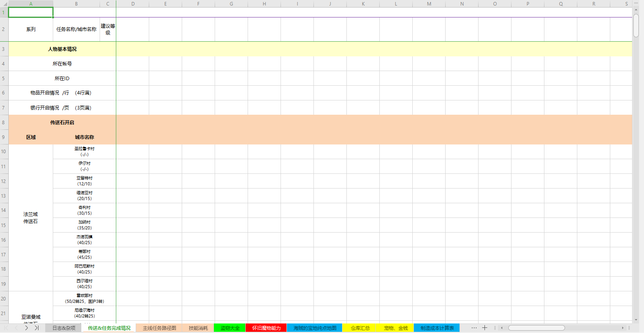644x333 pixels.
Task: Select the 圣拉鲁卡村 (-/-) cell
Action: [85, 152]
